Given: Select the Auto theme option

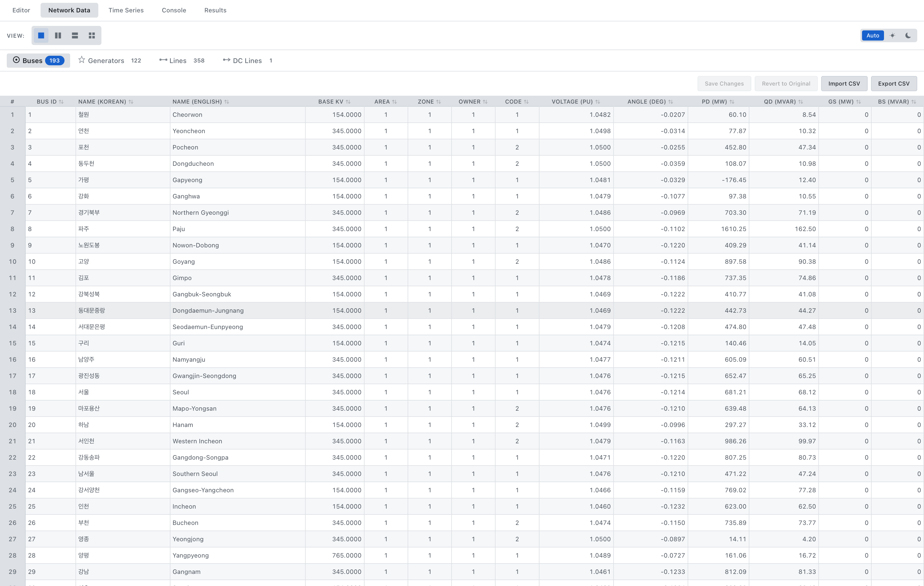Looking at the screenshot, I should click(x=872, y=35).
